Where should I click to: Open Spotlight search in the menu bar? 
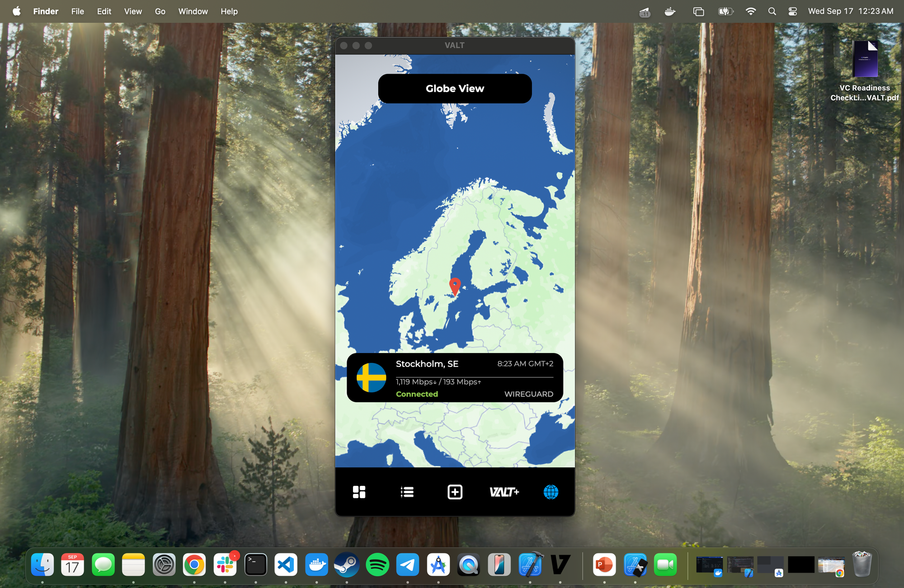(x=772, y=11)
